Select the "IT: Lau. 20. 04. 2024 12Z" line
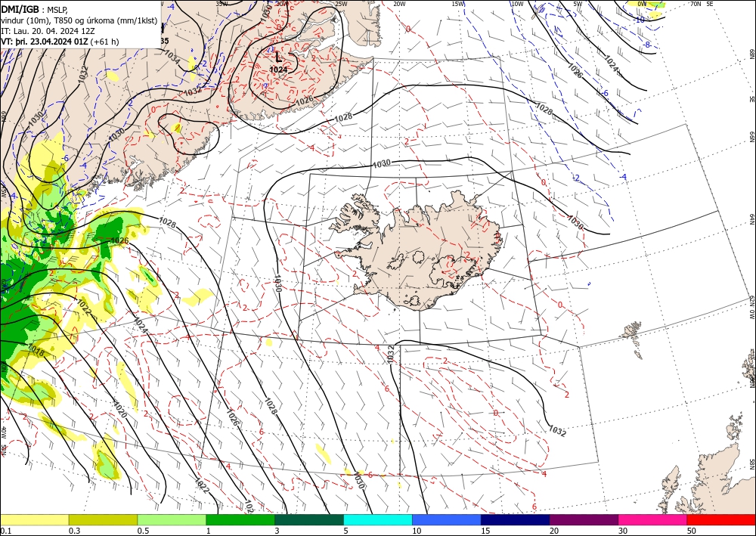Viewport: 756px width, 536px height. 48,31
